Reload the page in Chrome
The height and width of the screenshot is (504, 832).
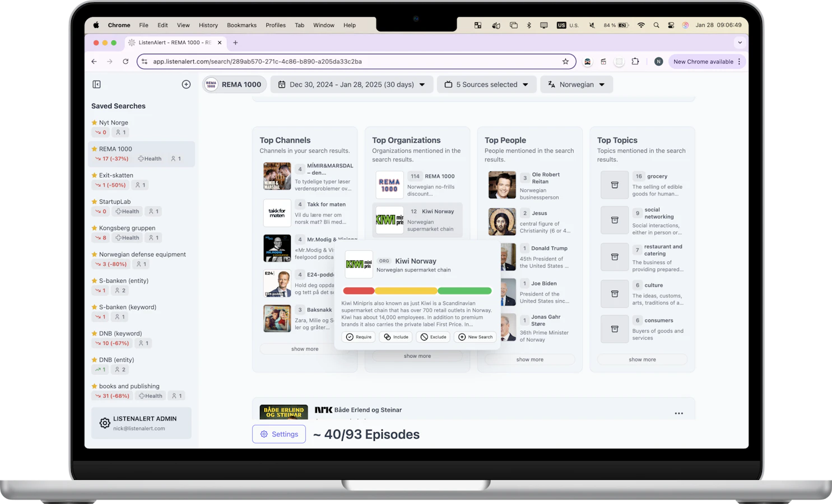click(126, 62)
